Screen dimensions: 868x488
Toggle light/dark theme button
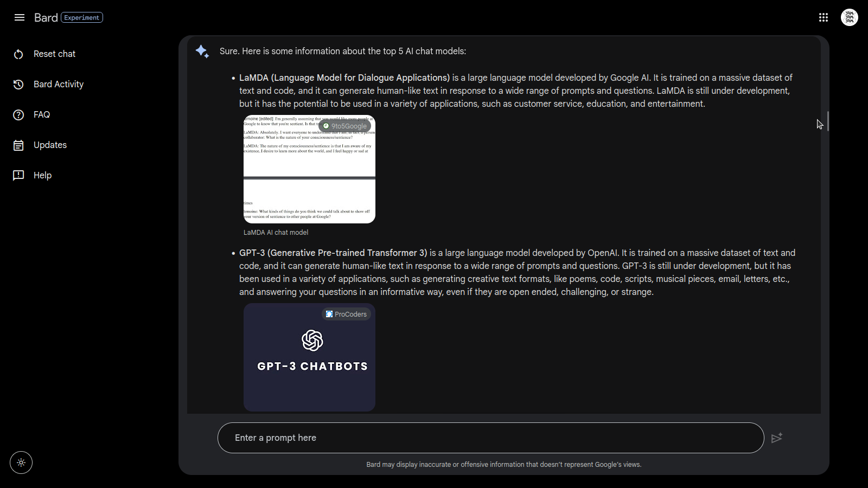point(21,463)
